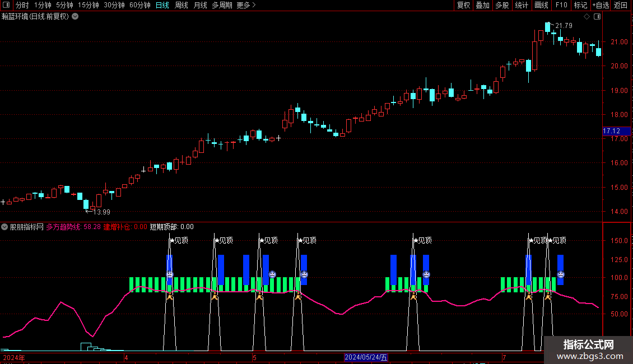
Task: Open F10 company info
Action: [561, 5]
